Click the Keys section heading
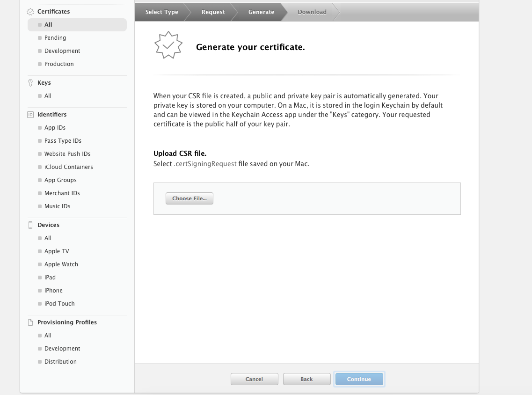This screenshot has width=532, height=395. pos(44,83)
